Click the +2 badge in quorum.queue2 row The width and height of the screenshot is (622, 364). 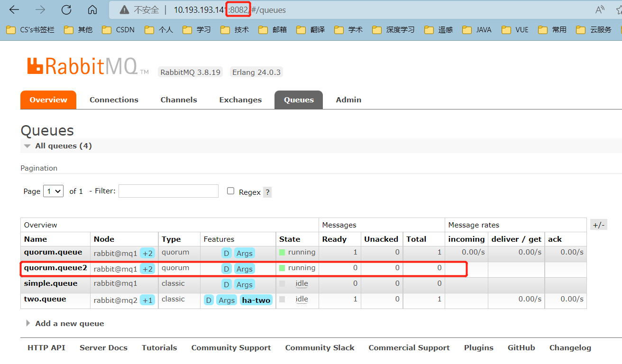click(147, 269)
